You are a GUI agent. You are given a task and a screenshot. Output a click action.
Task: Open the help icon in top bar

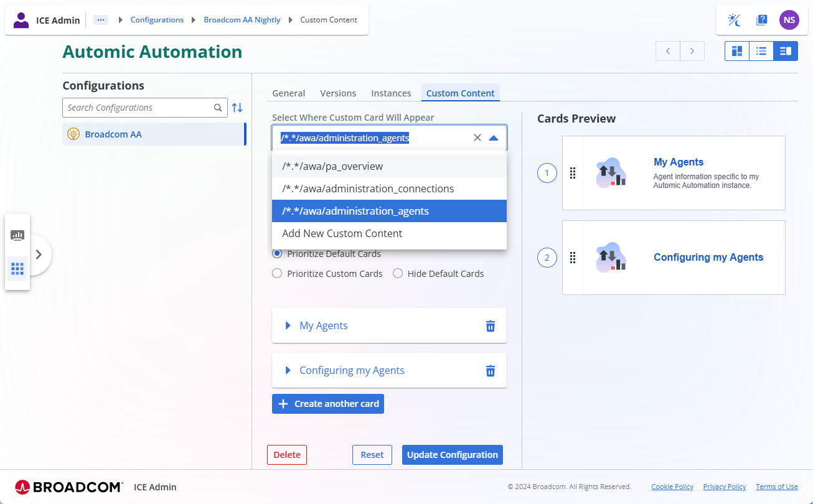761,20
